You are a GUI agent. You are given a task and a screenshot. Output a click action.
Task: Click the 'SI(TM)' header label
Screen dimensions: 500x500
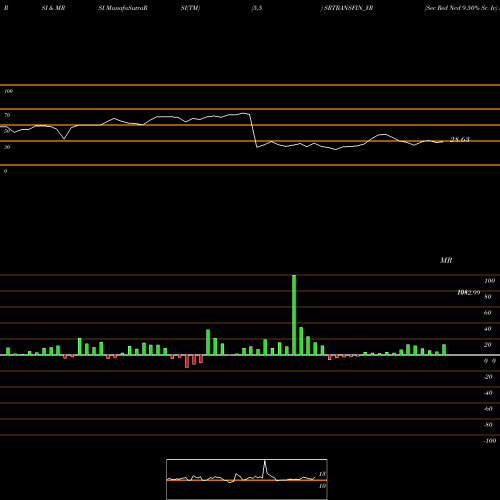pyautogui.click(x=190, y=8)
